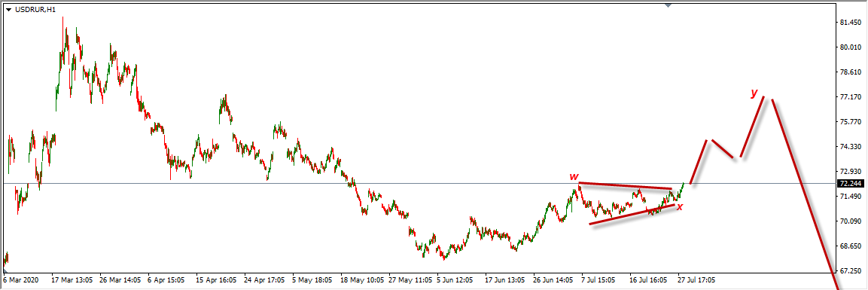
Task: Click the USDRUR,H1 chart title
Action: (x=35, y=9)
